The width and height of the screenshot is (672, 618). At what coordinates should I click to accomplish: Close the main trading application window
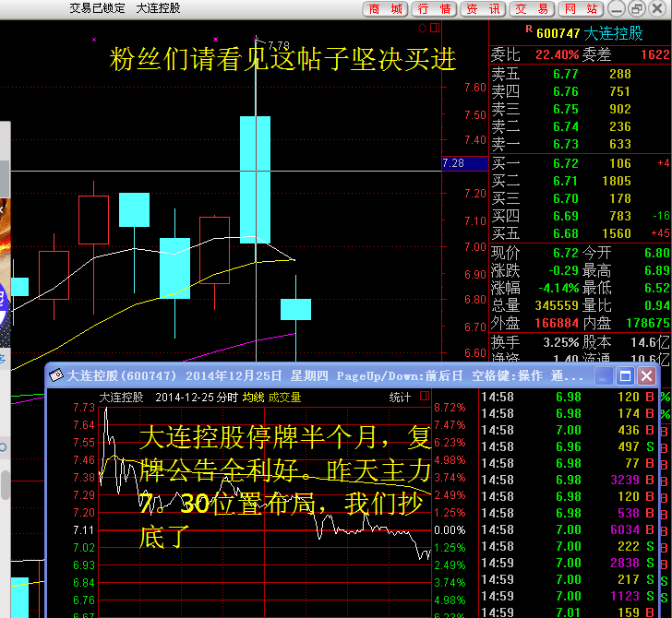[x=657, y=8]
